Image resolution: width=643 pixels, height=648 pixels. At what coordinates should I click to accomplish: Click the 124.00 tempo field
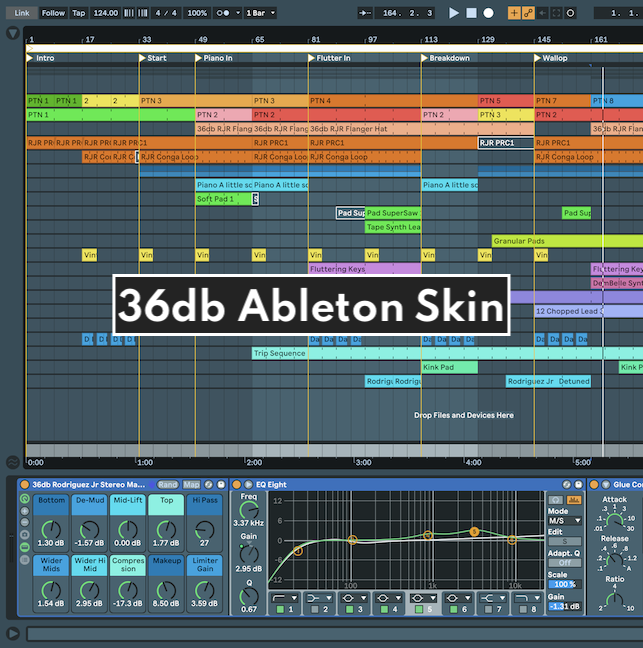pyautogui.click(x=105, y=13)
